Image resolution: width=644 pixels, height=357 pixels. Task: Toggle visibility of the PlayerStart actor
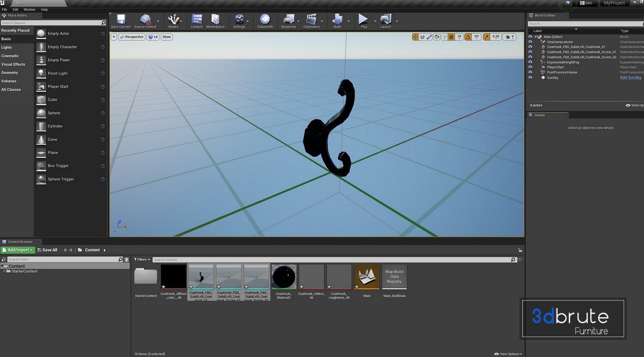point(530,67)
